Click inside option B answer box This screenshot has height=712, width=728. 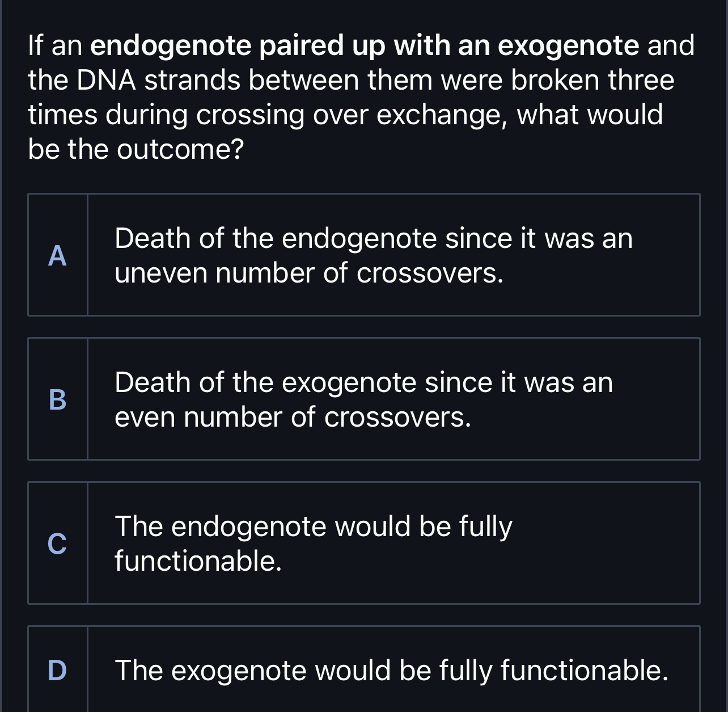pos(394,399)
